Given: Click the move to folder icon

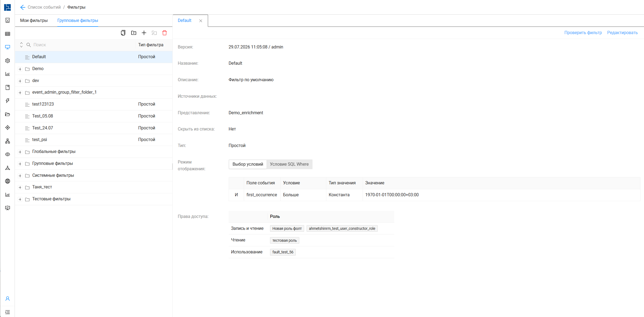Looking at the screenshot, I should point(154,33).
